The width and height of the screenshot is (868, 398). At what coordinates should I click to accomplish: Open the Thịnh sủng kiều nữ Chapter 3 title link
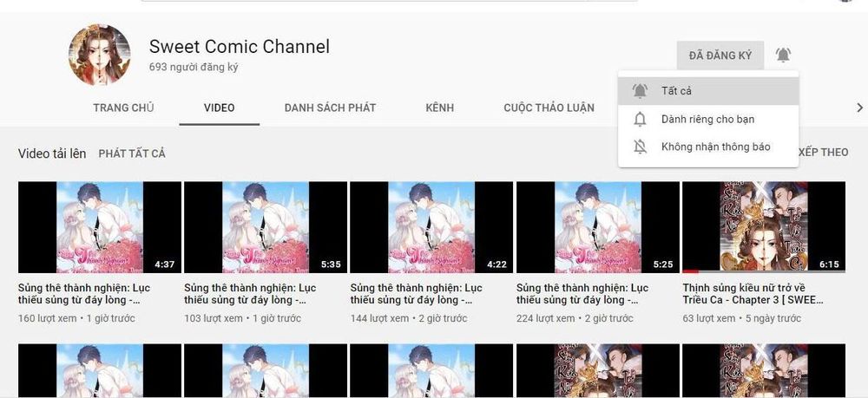[753, 294]
